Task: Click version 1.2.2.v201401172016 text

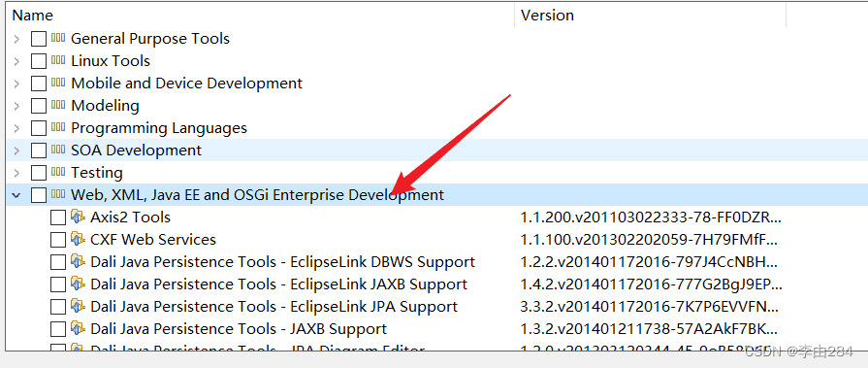Action: [x=650, y=262]
